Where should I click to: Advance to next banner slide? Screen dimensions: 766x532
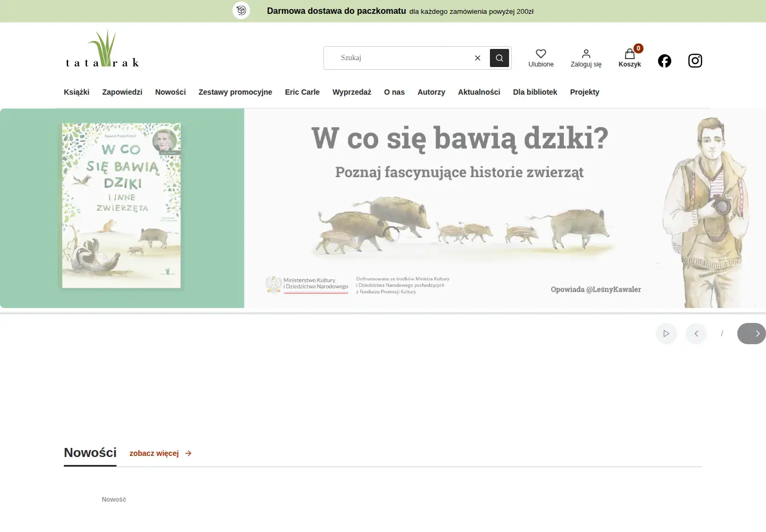click(x=752, y=334)
